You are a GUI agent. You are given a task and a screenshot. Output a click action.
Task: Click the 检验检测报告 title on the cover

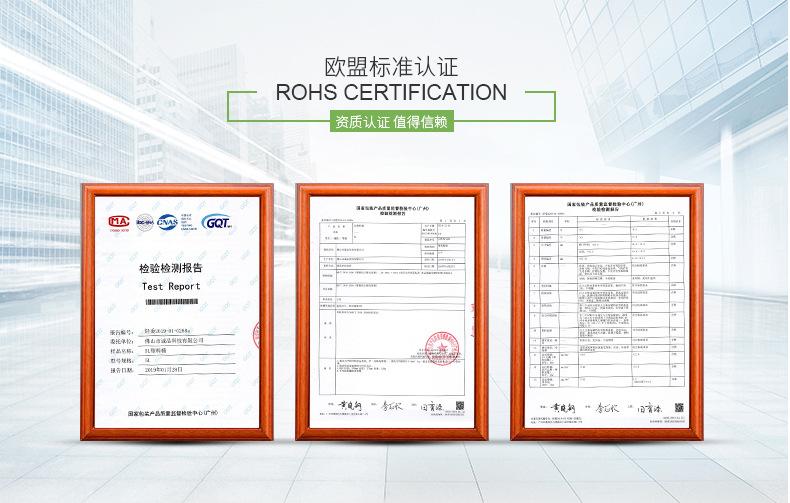[171, 268]
